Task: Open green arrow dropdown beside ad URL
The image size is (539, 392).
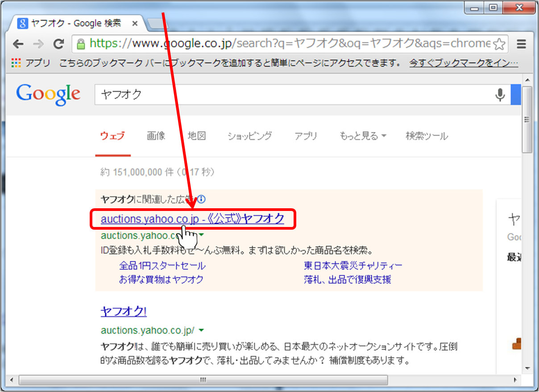Action: point(201,235)
